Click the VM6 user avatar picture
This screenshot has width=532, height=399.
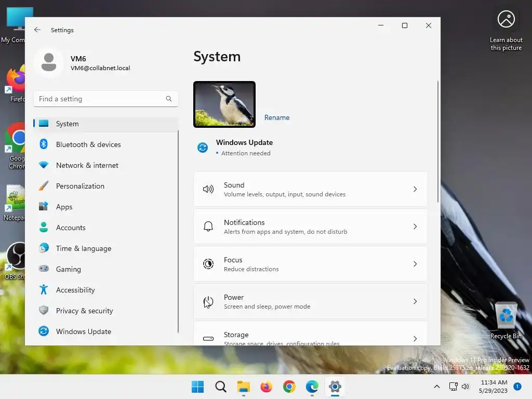pyautogui.click(x=49, y=62)
